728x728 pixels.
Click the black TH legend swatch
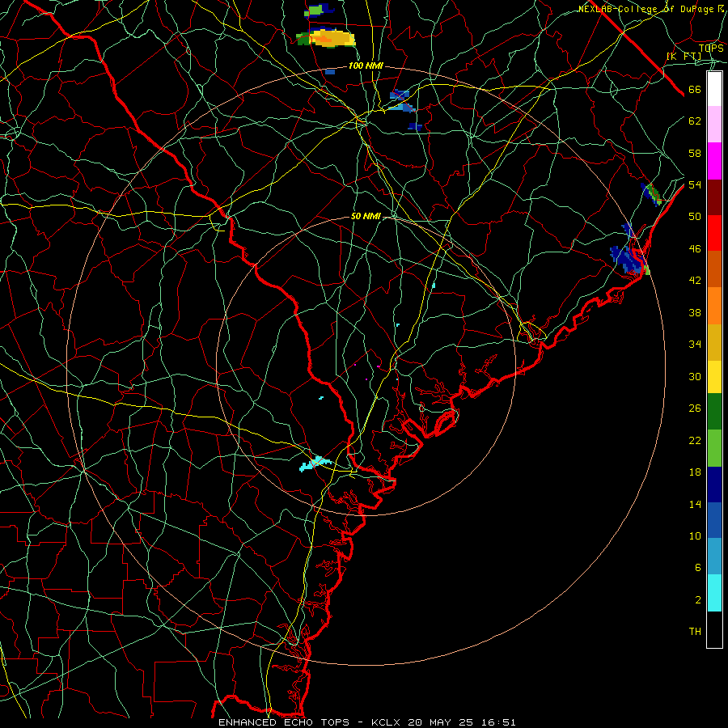pyautogui.click(x=714, y=629)
